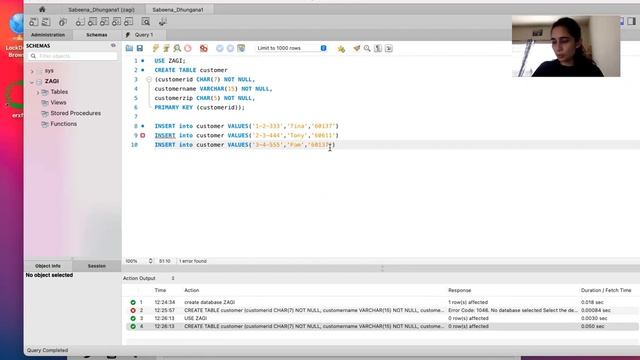The height and width of the screenshot is (360, 640).
Task: Execute statement under cursor icon
Action: coord(166,48)
